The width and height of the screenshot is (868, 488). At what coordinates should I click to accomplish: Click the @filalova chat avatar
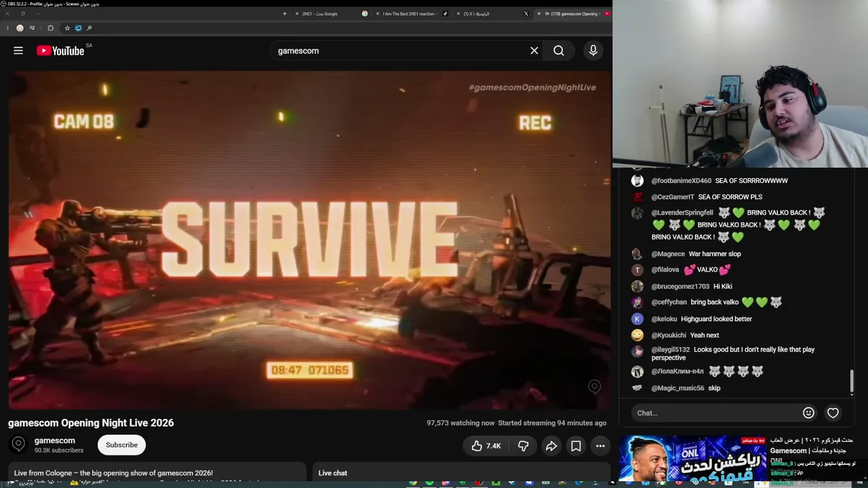637,270
